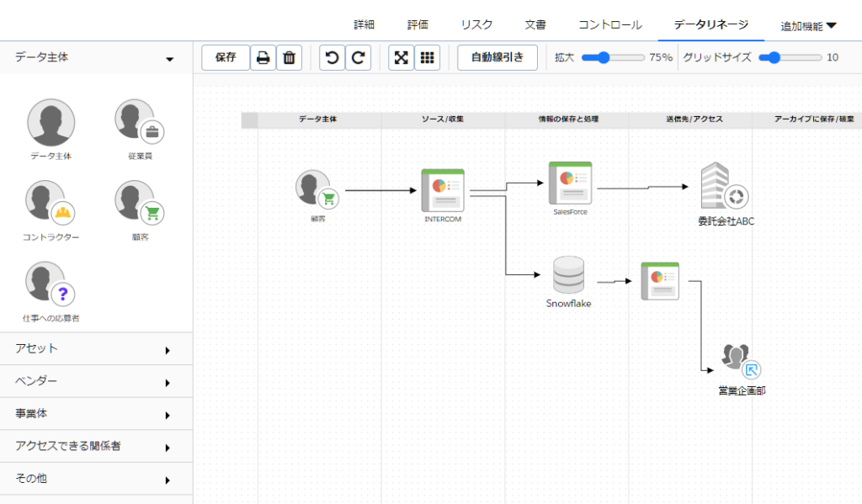This screenshot has width=862, height=504.
Task: Click the redo arrow icon
Action: click(x=358, y=58)
